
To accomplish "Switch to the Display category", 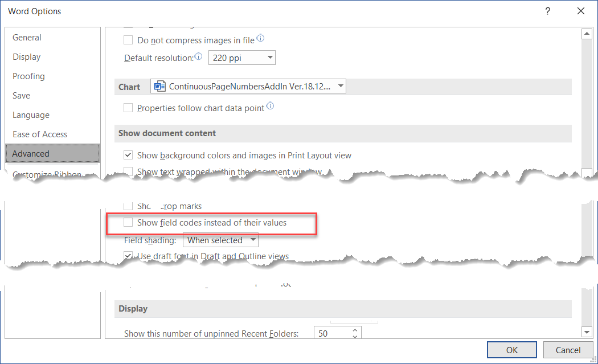I will tap(26, 56).
